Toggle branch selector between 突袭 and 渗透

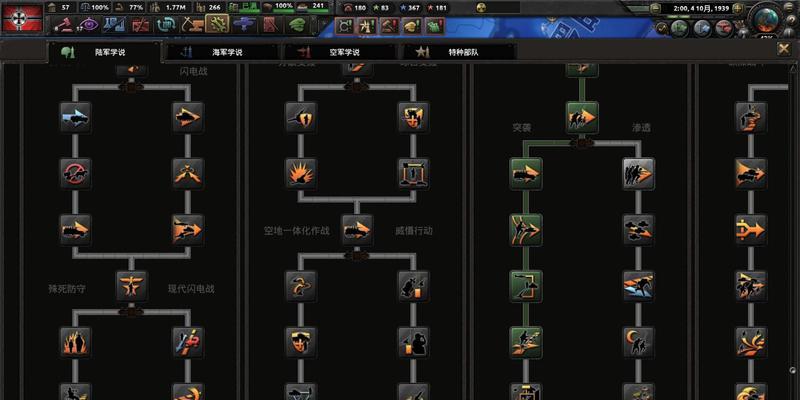click(x=582, y=142)
